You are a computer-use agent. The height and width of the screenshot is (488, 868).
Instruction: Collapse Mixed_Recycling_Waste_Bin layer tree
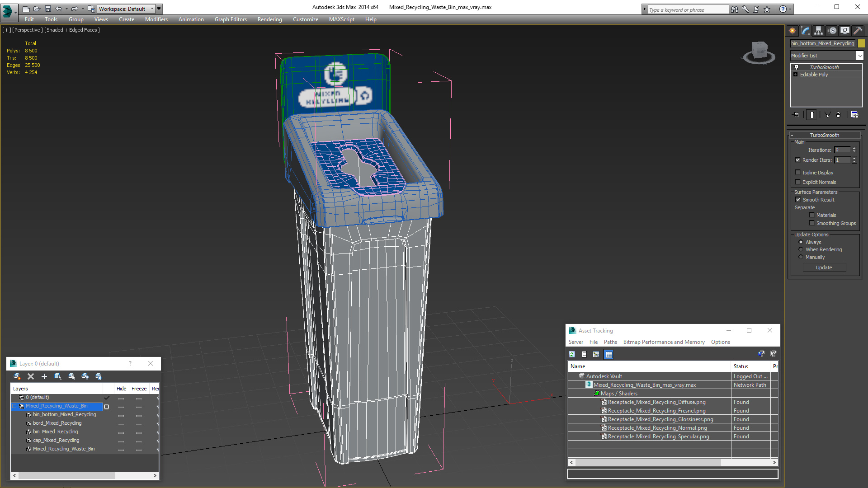pyautogui.click(x=14, y=406)
